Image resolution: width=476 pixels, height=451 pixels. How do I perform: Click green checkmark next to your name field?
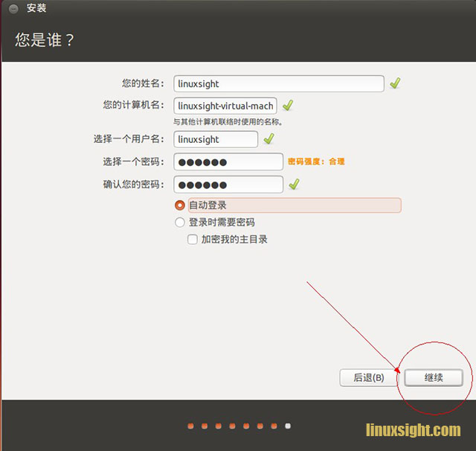coord(395,83)
